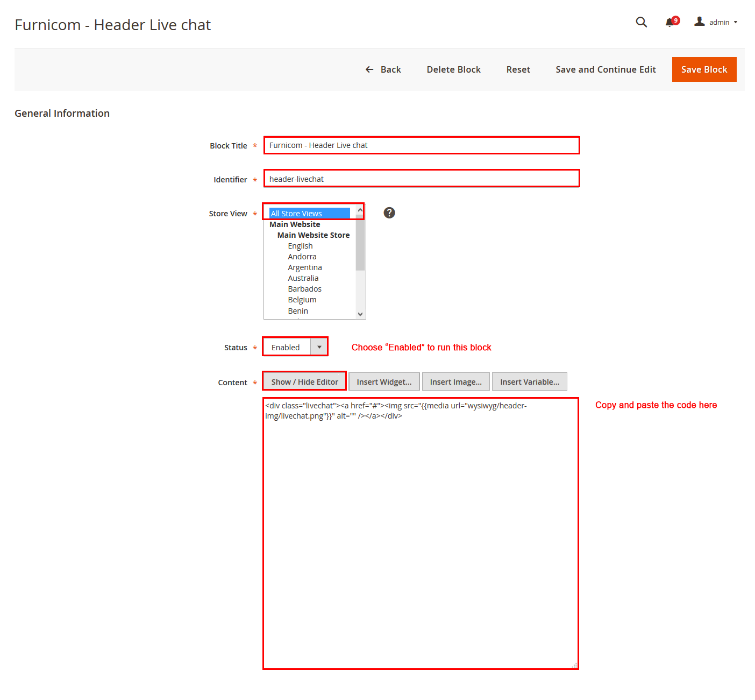Image resolution: width=755 pixels, height=700 pixels.
Task: Click the back arrow icon
Action: [369, 69]
